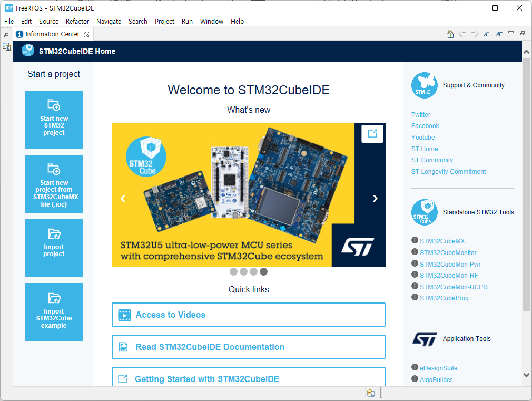
Task: Open the Help menu
Action: pyautogui.click(x=237, y=22)
